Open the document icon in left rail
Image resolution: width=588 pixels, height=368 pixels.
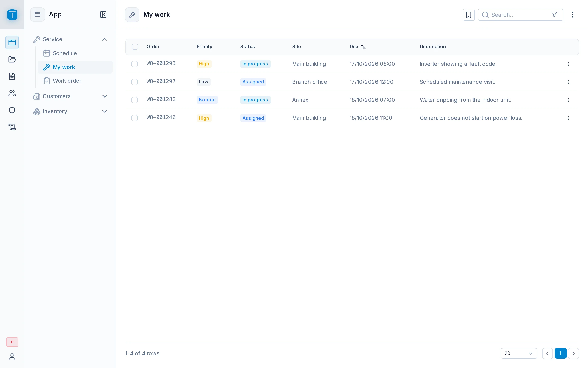click(x=12, y=76)
